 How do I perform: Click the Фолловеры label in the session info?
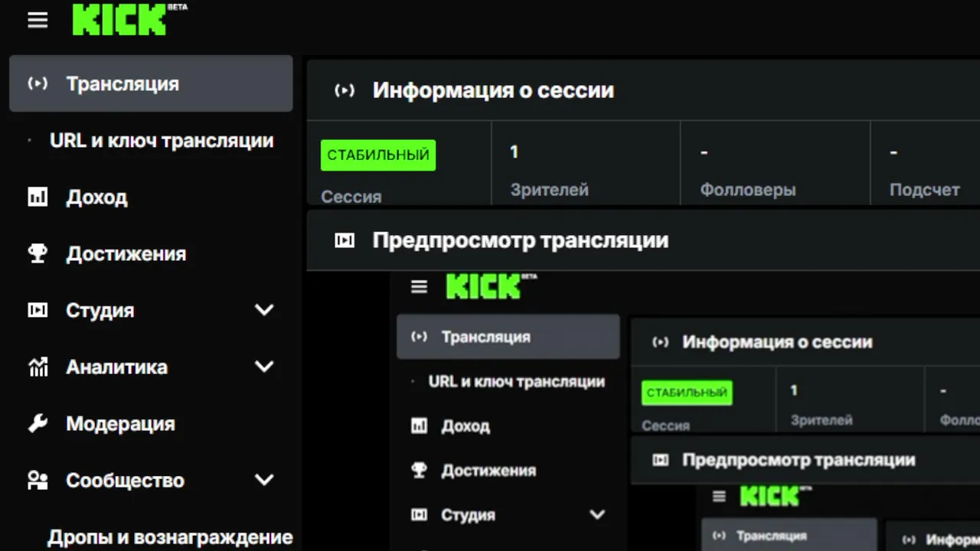click(748, 190)
